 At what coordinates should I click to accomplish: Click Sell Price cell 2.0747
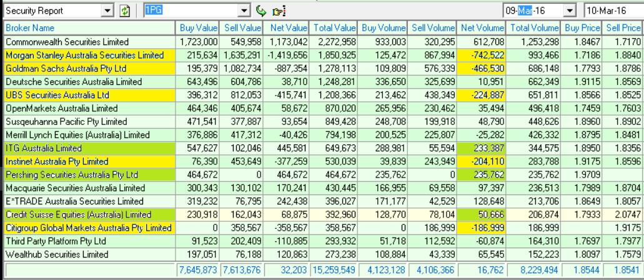tap(623, 214)
